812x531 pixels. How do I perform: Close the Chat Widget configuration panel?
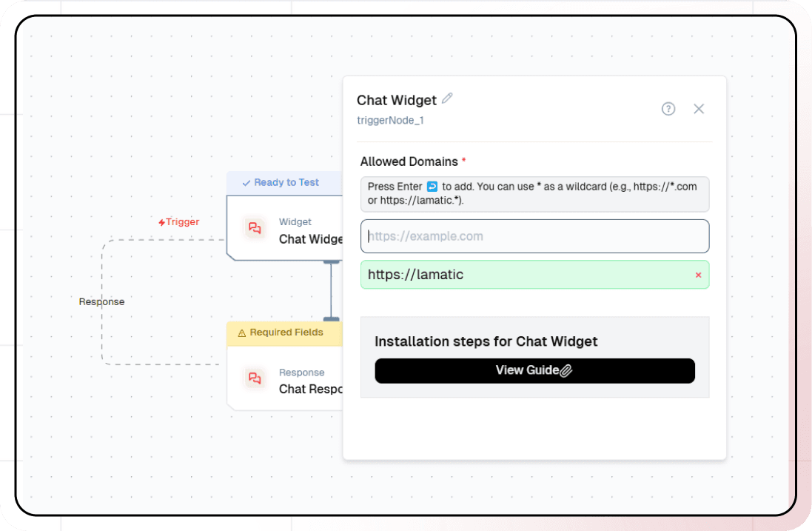(x=699, y=109)
